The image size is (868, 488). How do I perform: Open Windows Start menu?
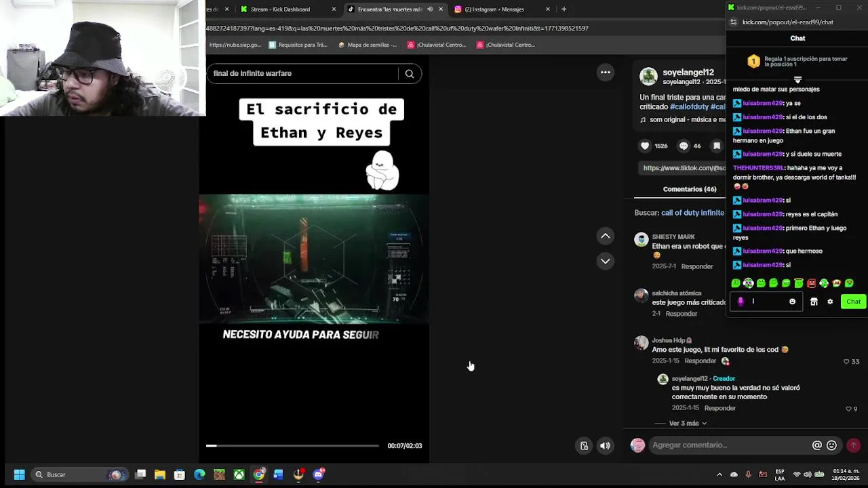click(19, 474)
